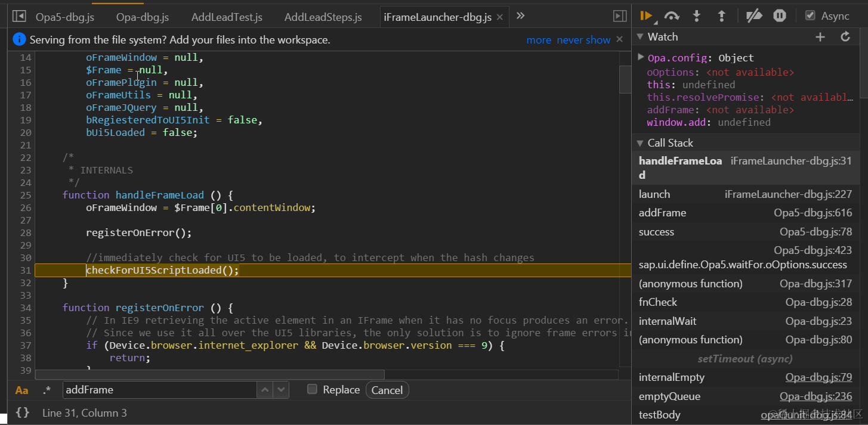Open the AddLeadSteps.js tab
The image size is (868, 425).
323,17
